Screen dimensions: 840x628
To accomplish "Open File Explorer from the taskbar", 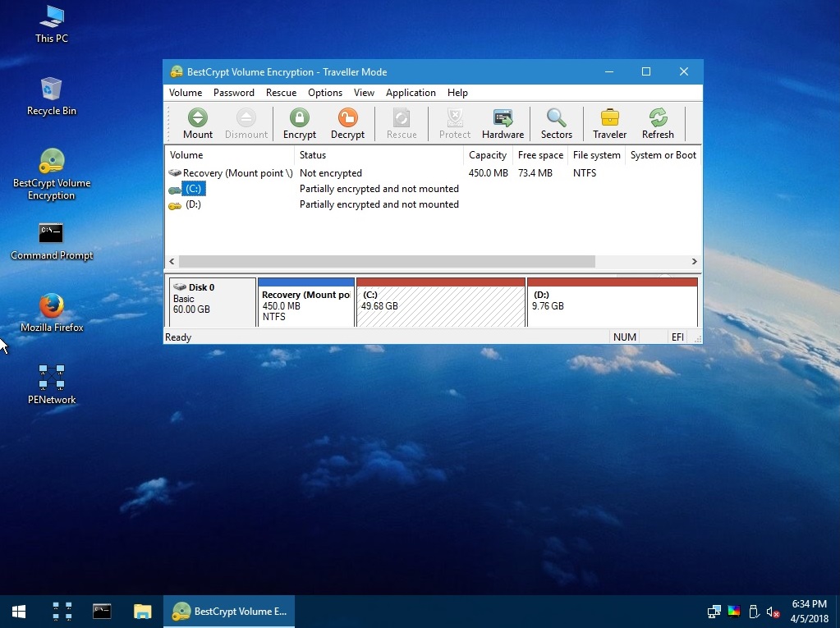I will [143, 612].
